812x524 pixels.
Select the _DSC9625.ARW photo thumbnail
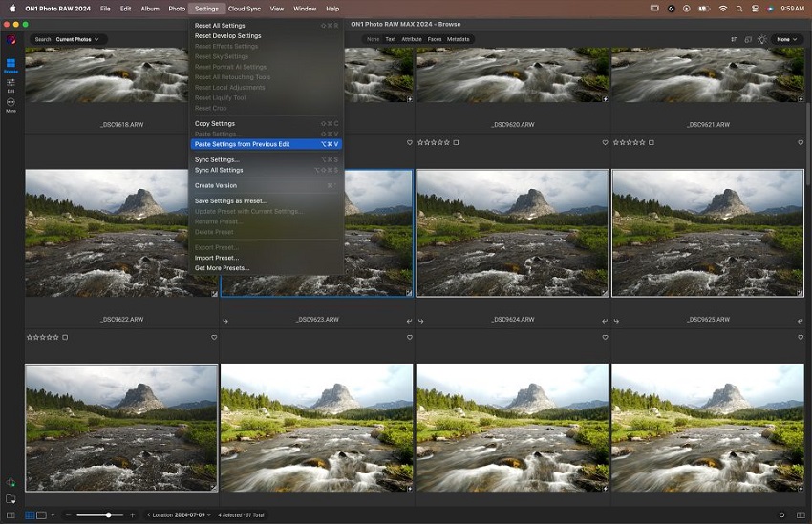(706, 233)
